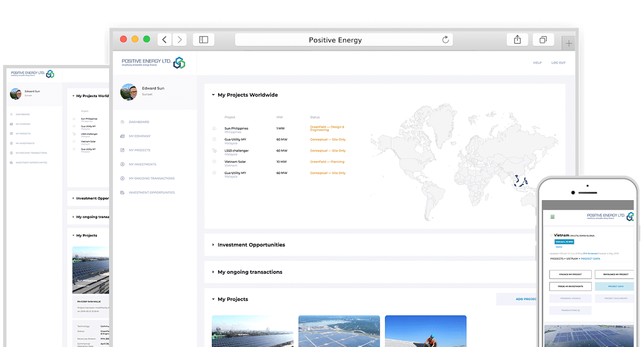The image size is (644, 347).
Task: Click the LOG OUT link in the browser header
Action: [x=559, y=63]
